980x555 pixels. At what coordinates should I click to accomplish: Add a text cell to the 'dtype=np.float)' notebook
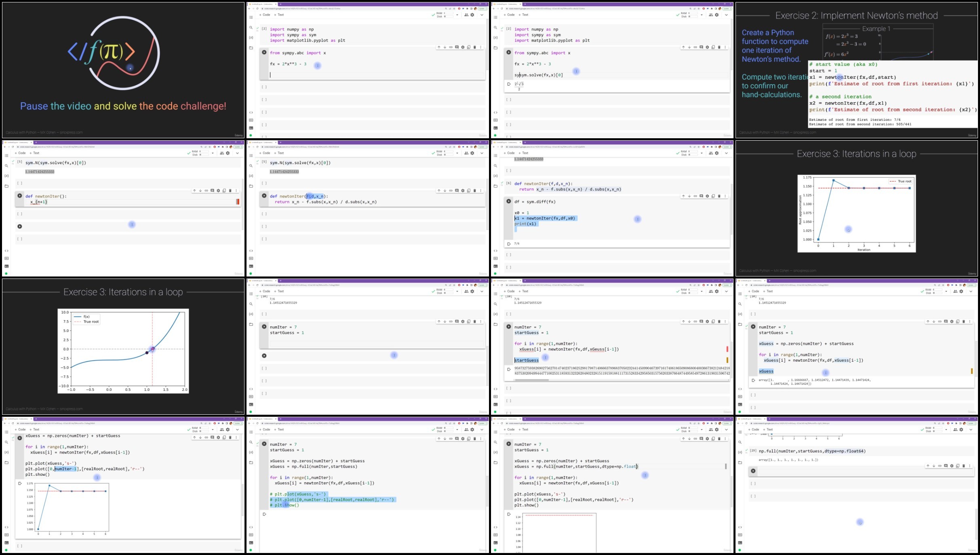pyautogui.click(x=523, y=430)
